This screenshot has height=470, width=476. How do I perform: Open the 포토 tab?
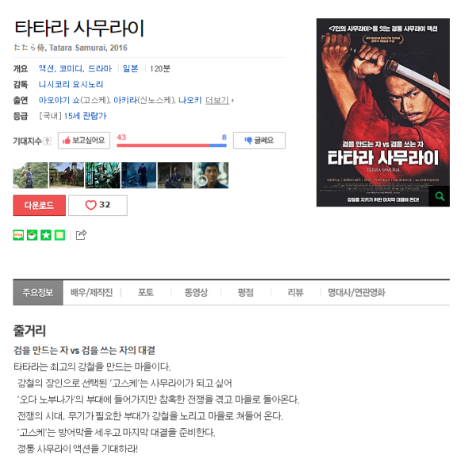coord(146,292)
